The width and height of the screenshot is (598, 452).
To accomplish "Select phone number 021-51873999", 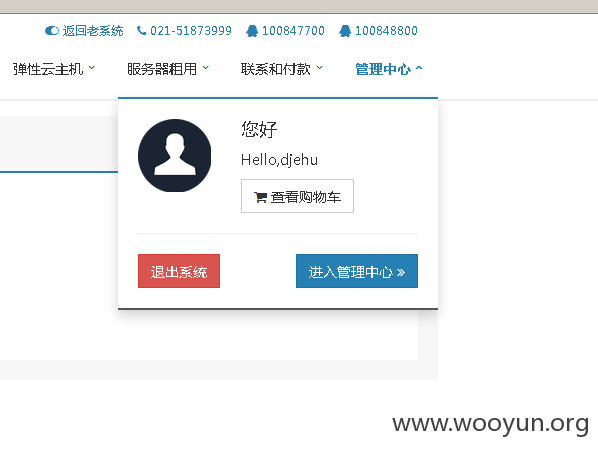I will (191, 31).
